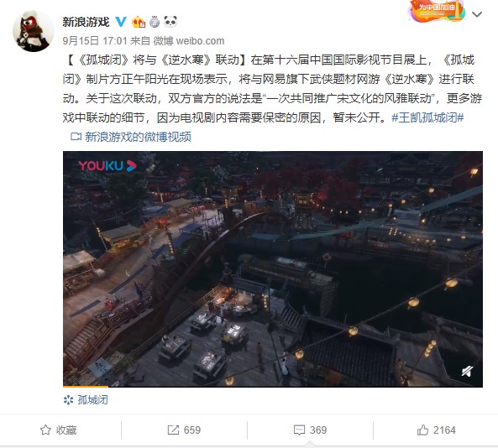The height and width of the screenshot is (448, 498).
Task: Click the blue V verification badge
Action: point(121,22)
